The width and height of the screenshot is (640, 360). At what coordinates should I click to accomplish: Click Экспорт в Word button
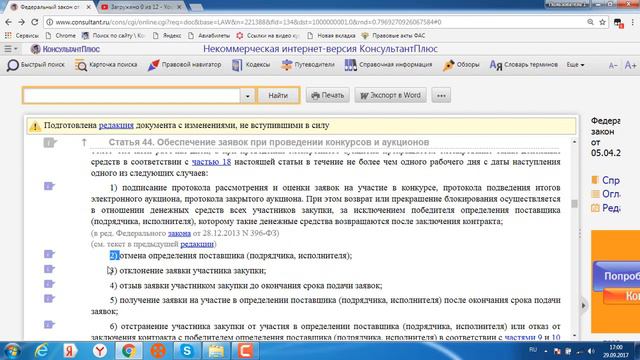click(x=391, y=96)
